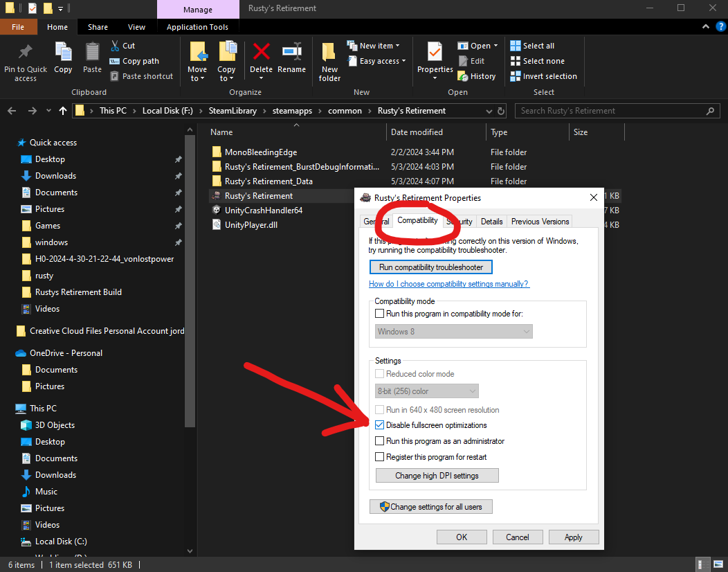
Task: Collapse the ribbon with the chevron
Action: (706, 27)
